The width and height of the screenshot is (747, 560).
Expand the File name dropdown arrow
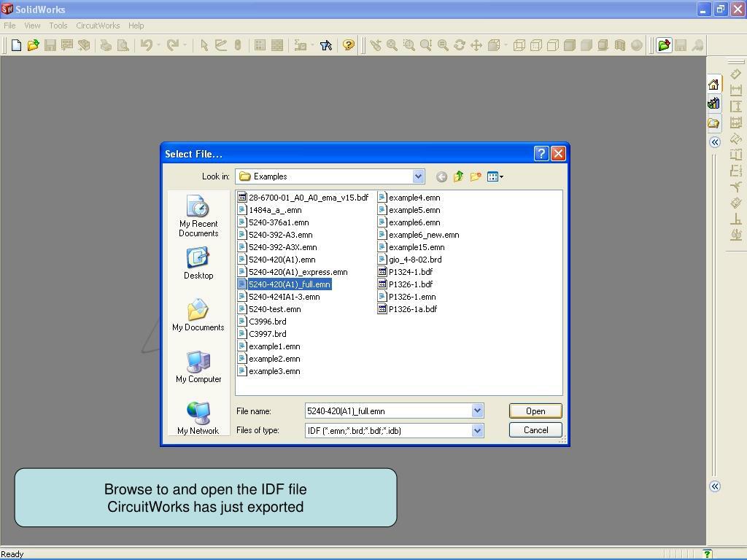[477, 411]
